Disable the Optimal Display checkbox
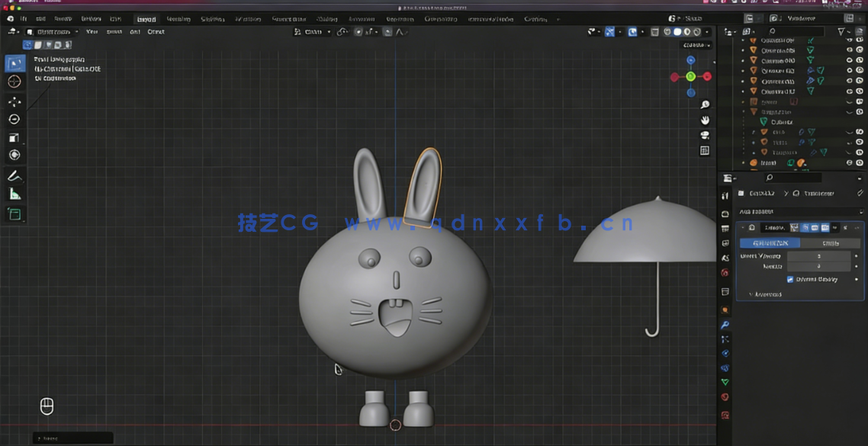This screenshot has width=868, height=446. pos(789,278)
